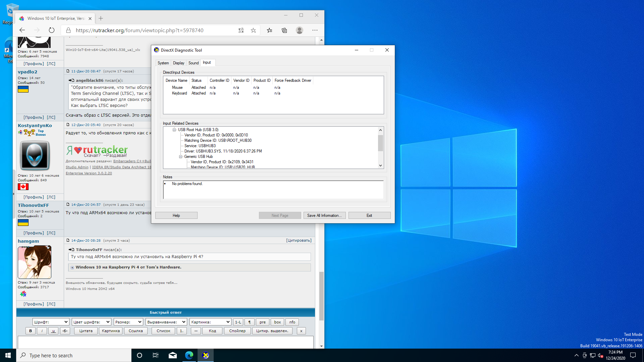The width and height of the screenshot is (644, 362).
Task: Open the Enterprise Version 3.0.2.20 link
Action: [89, 173]
